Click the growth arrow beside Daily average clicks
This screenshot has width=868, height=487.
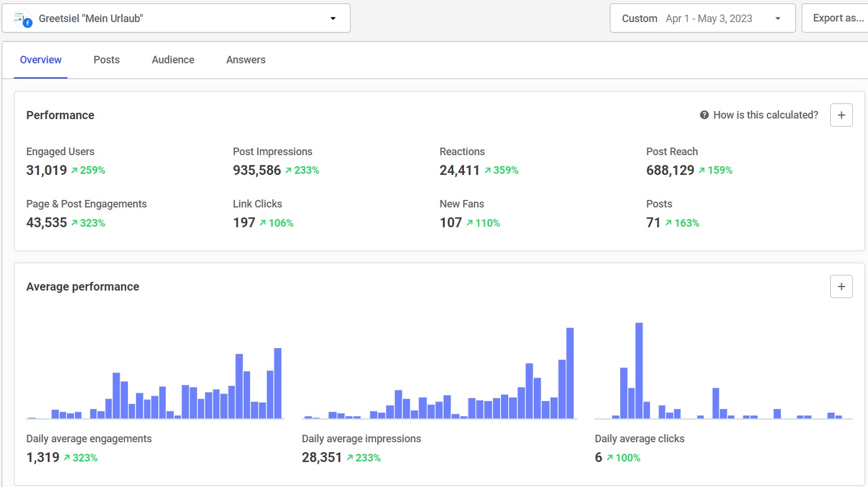[x=612, y=457]
